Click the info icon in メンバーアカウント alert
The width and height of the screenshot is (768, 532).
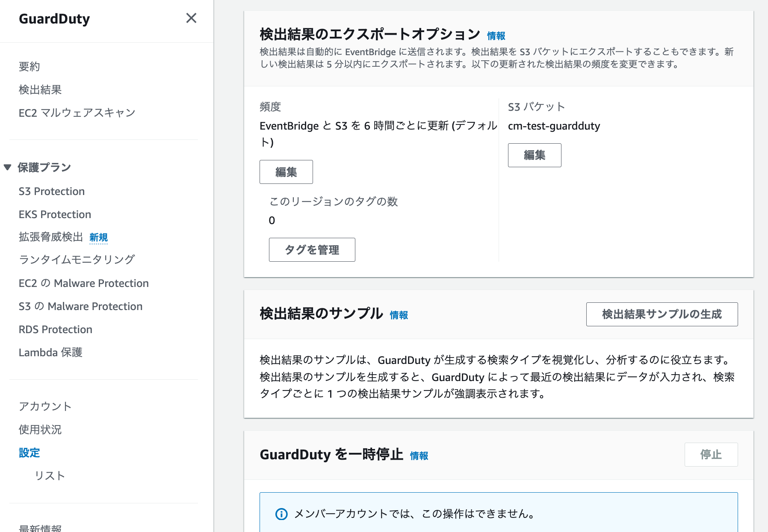click(x=281, y=514)
